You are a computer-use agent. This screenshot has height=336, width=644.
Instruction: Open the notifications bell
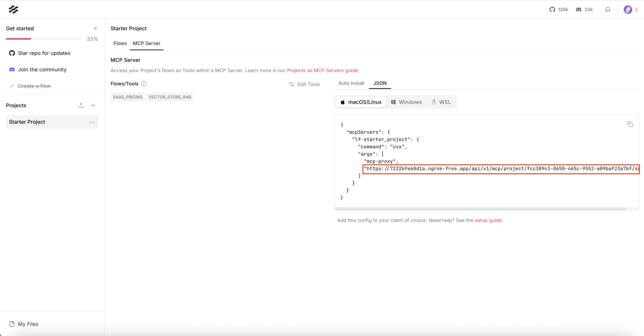click(608, 10)
